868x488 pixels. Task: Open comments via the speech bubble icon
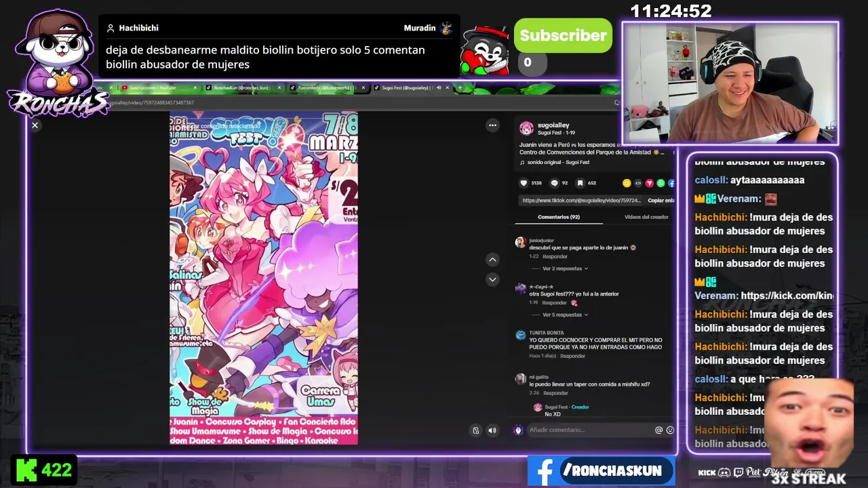tap(554, 183)
